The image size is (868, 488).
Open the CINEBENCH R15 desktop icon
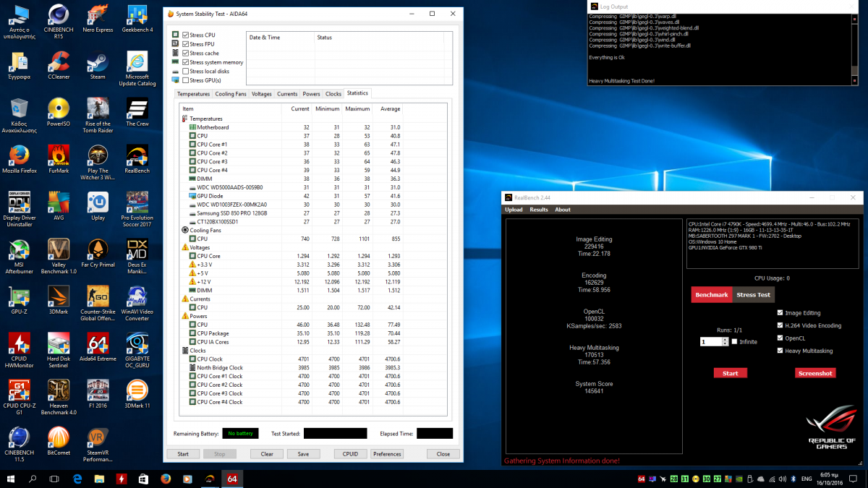tap(59, 20)
